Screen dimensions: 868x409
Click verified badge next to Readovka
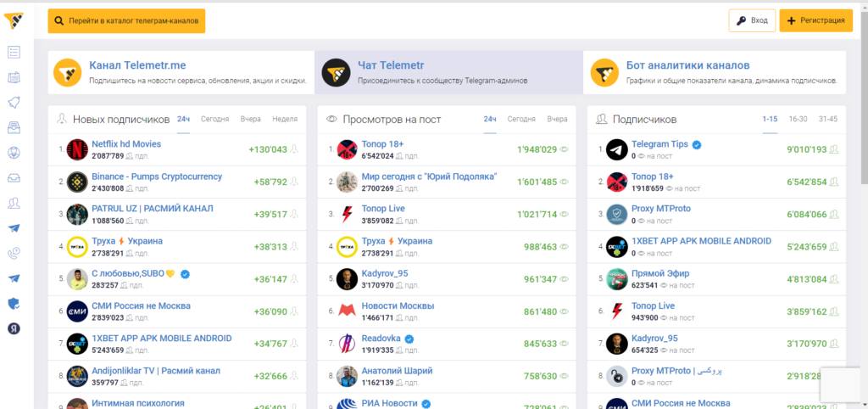click(409, 339)
